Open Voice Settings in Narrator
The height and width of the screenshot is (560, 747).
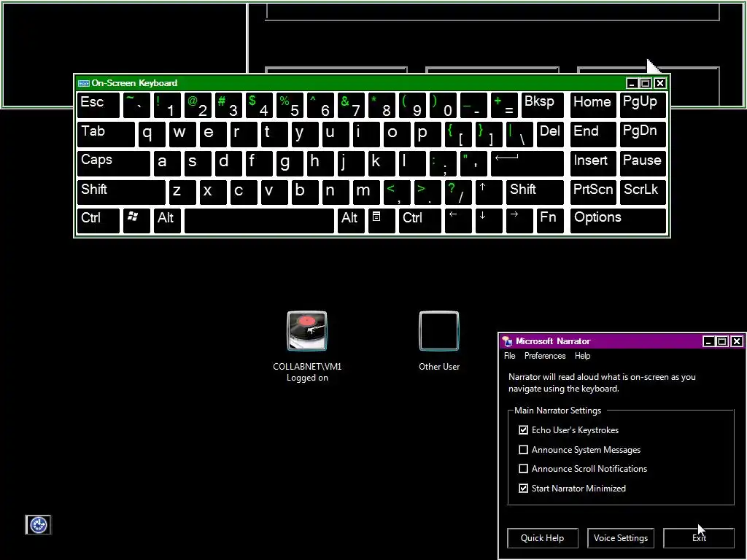click(x=621, y=538)
